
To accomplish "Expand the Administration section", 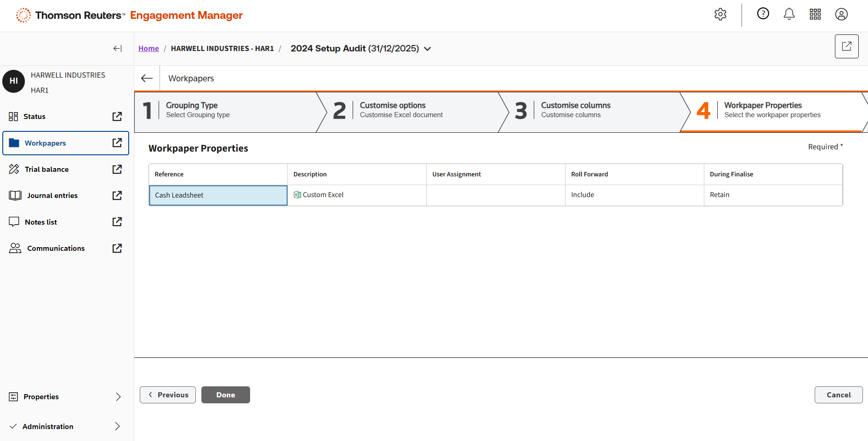I will coord(117,426).
